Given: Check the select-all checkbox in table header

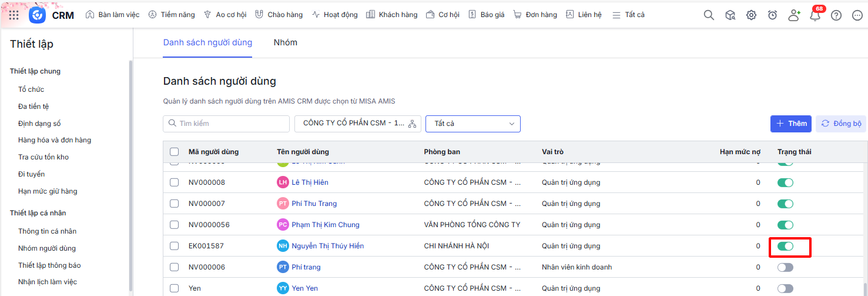Looking at the screenshot, I should tap(174, 152).
